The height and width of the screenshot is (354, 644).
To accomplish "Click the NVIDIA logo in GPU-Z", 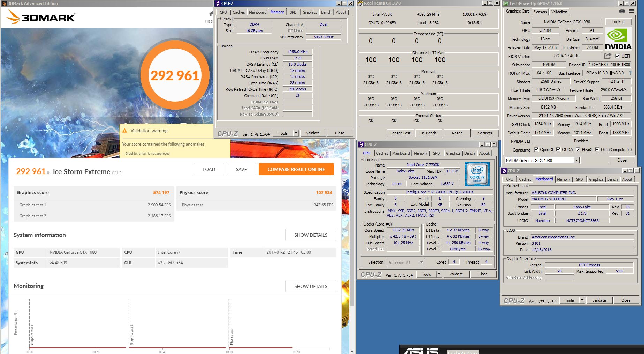I will pos(618,39).
